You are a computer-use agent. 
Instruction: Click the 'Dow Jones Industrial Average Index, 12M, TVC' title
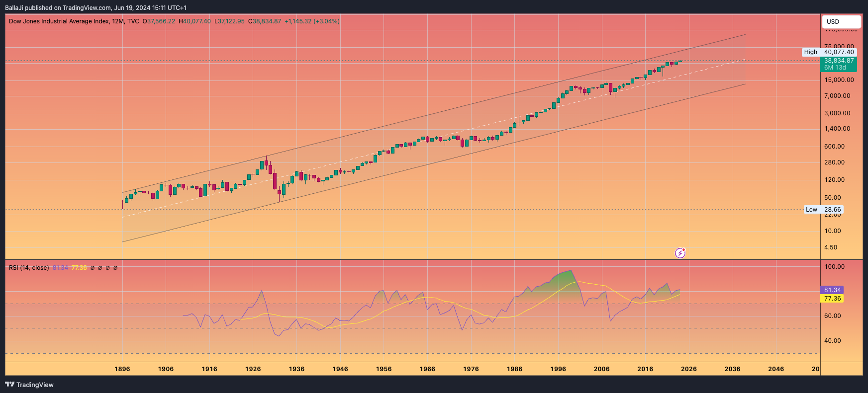[x=74, y=21]
